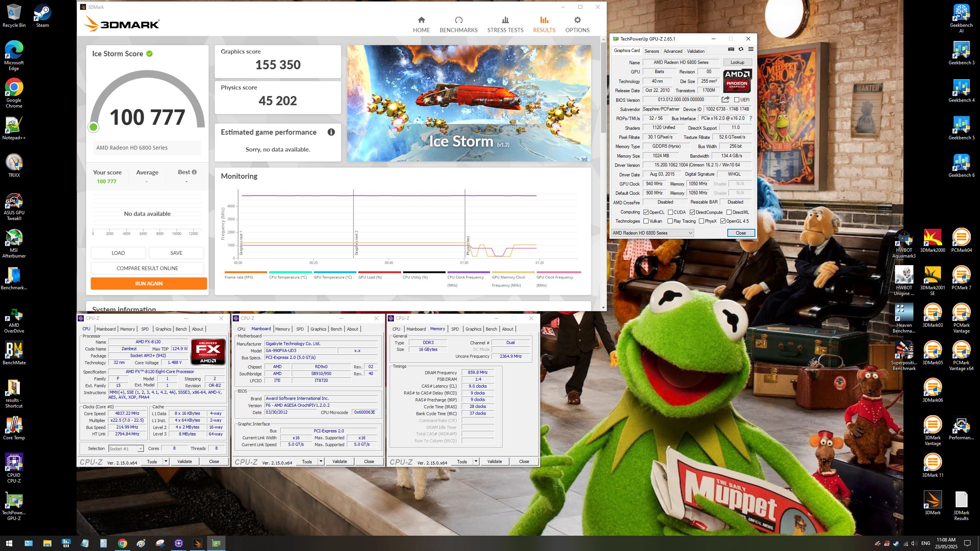Open the 3DMark STRESS TESTS tab

[505, 24]
